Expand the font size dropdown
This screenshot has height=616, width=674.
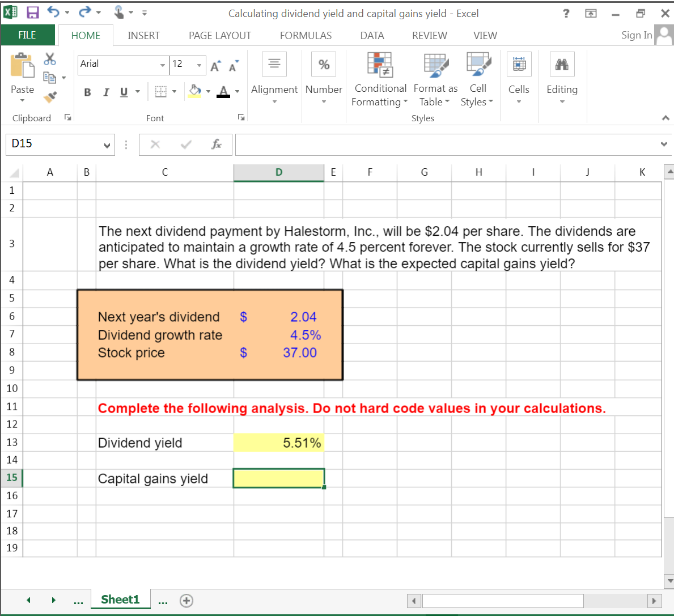[200, 64]
